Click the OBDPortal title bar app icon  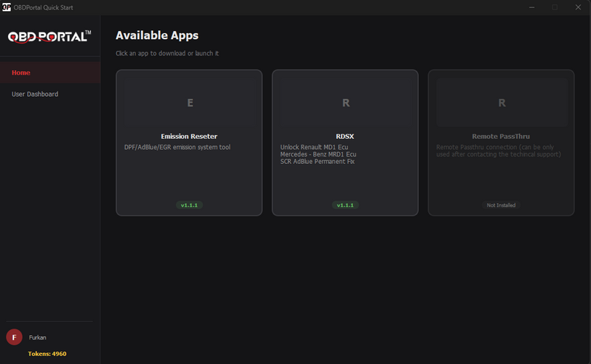pos(7,7)
